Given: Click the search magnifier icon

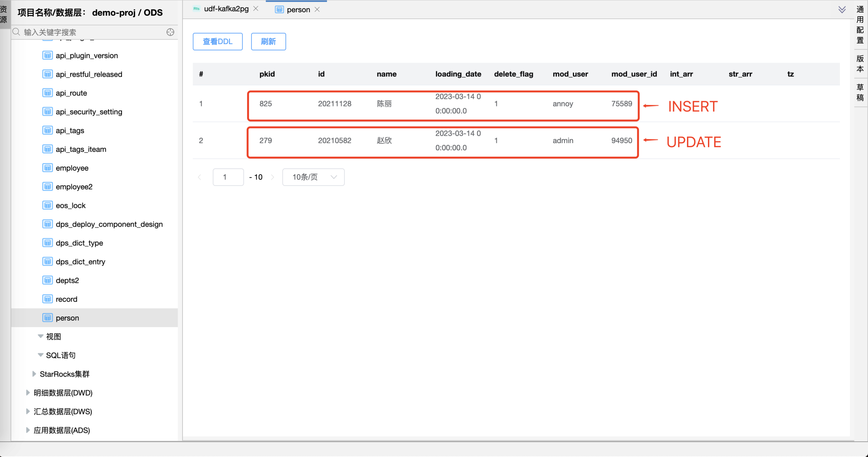Looking at the screenshot, I should pos(16,32).
